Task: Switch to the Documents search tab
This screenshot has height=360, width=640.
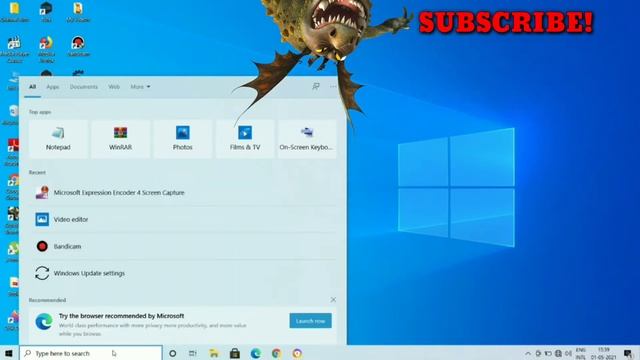Action: coord(84,87)
